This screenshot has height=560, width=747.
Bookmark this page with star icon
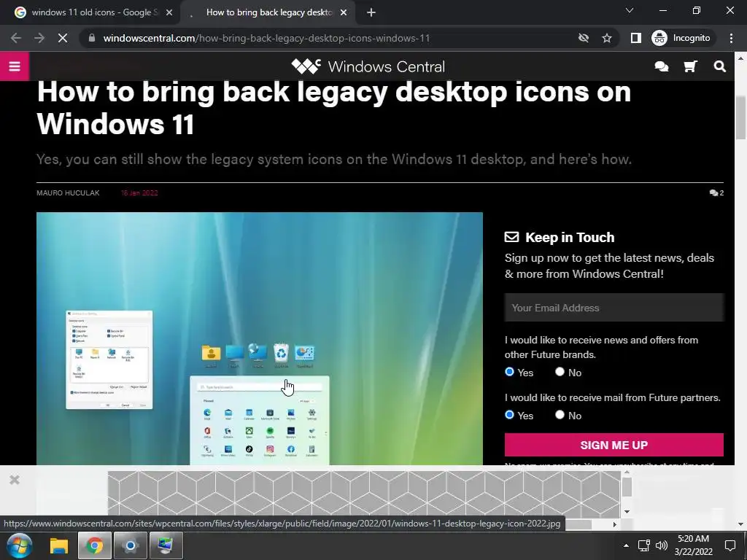[606, 38]
